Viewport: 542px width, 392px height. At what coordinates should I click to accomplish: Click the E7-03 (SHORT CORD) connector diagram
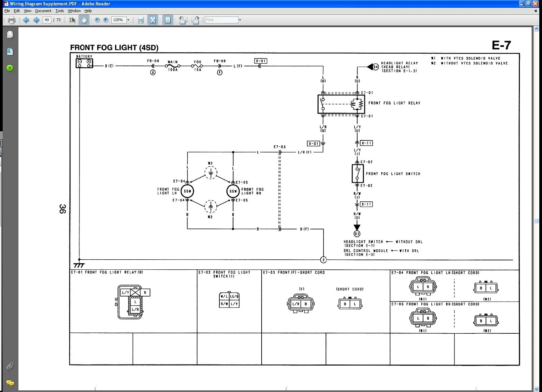[350, 304]
